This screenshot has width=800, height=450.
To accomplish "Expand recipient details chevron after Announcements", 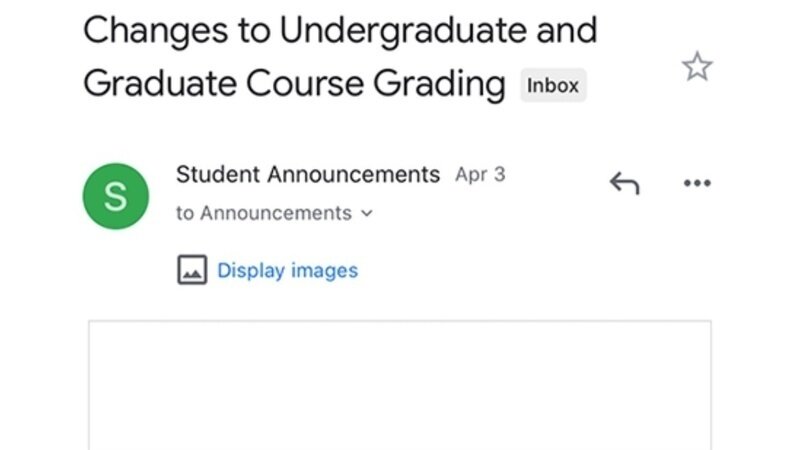I will (x=366, y=213).
